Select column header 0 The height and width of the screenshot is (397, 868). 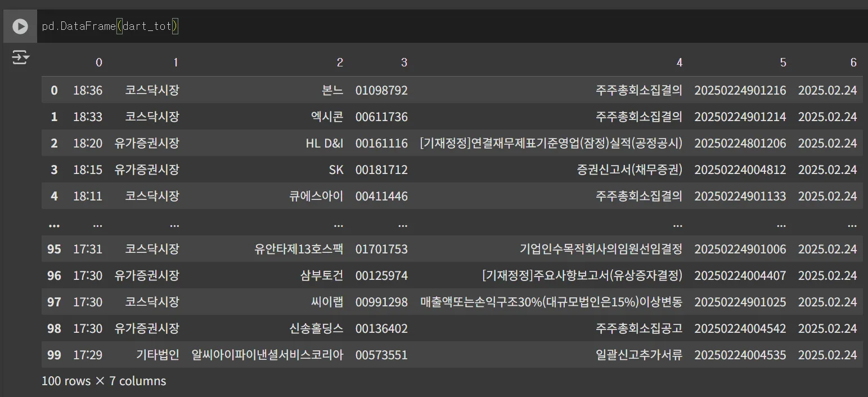click(x=99, y=63)
